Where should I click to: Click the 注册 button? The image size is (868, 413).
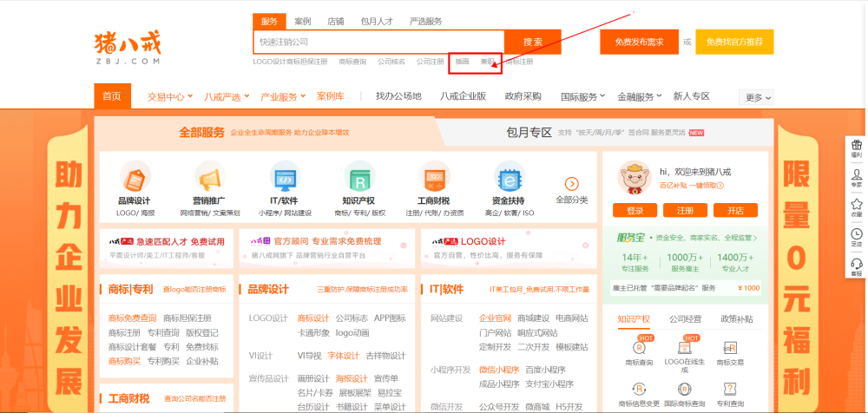click(x=686, y=210)
